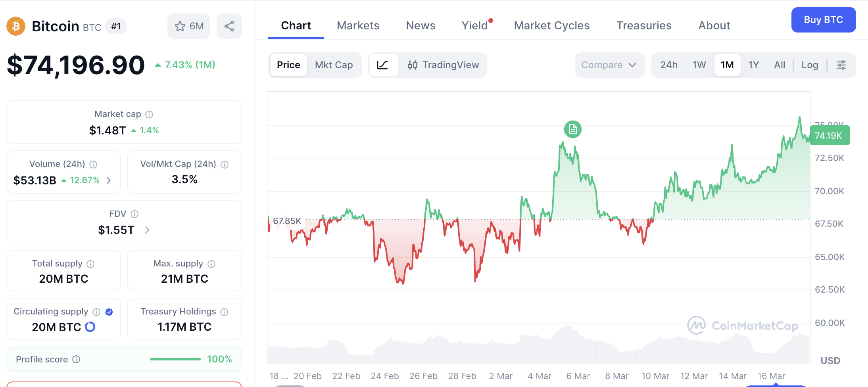Click verified badge beside Circulating supply
The width and height of the screenshot is (868, 387).
pyautogui.click(x=109, y=312)
